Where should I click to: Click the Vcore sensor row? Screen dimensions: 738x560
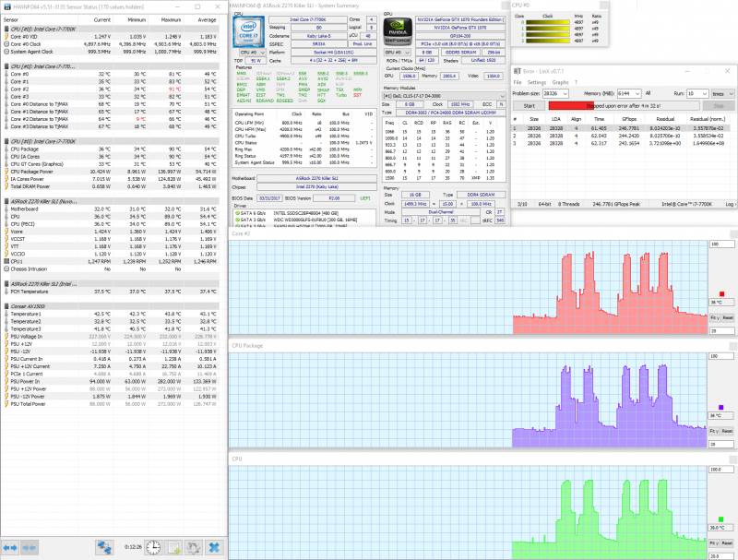(110, 232)
